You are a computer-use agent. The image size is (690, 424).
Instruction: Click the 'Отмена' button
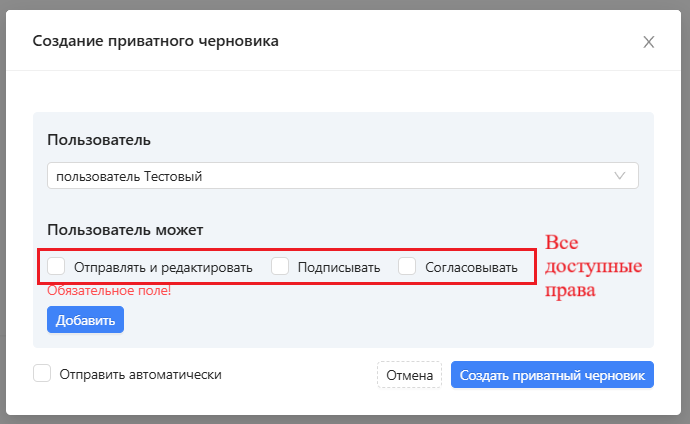[409, 375]
